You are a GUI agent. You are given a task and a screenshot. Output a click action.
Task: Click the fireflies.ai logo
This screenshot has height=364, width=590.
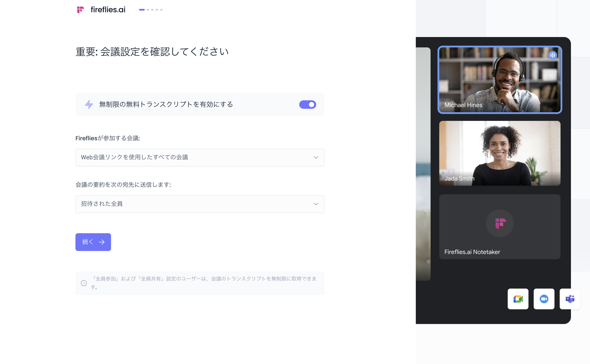[81, 10]
